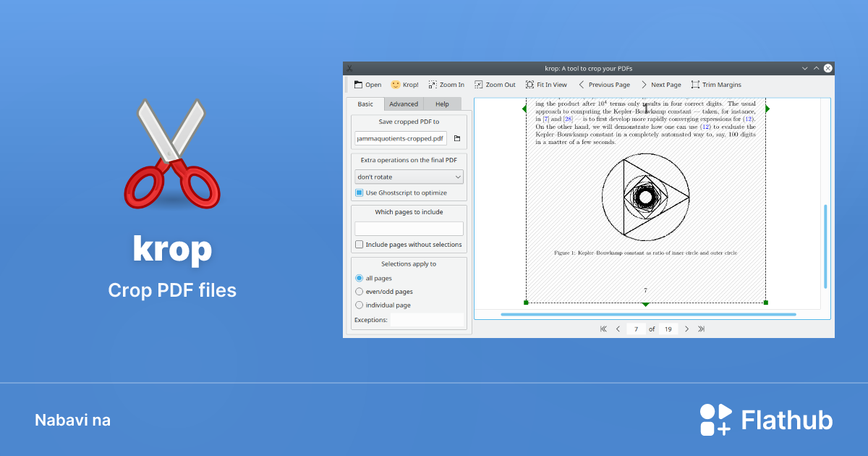Click the folder icon to browse save location
868x456 pixels.
[458, 138]
